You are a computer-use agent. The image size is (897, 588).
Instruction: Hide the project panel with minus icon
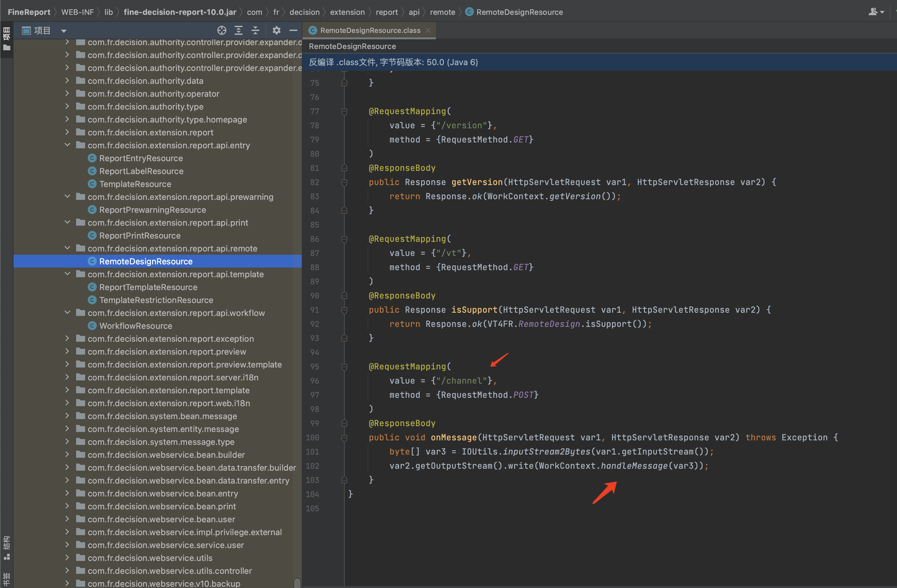click(293, 31)
